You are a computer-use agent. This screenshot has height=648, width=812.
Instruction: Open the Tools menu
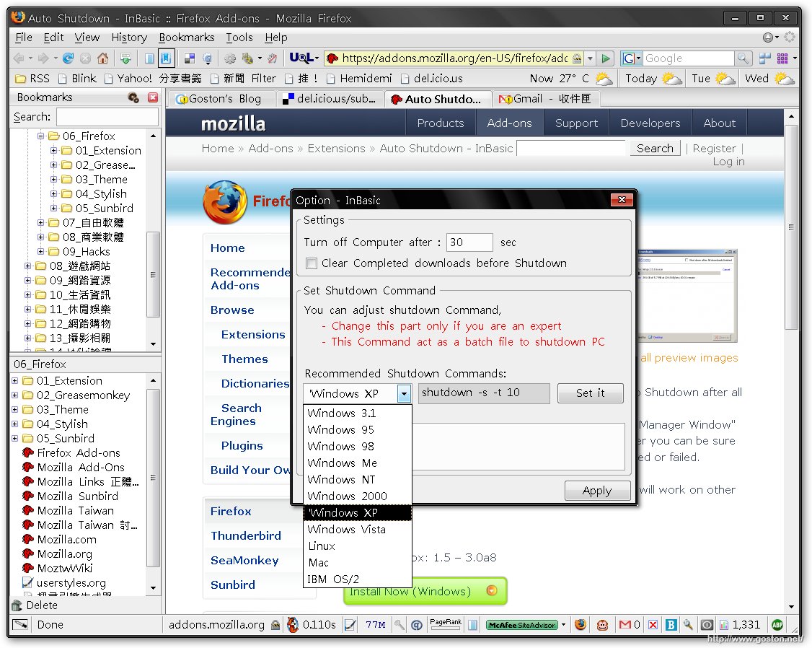click(x=239, y=38)
